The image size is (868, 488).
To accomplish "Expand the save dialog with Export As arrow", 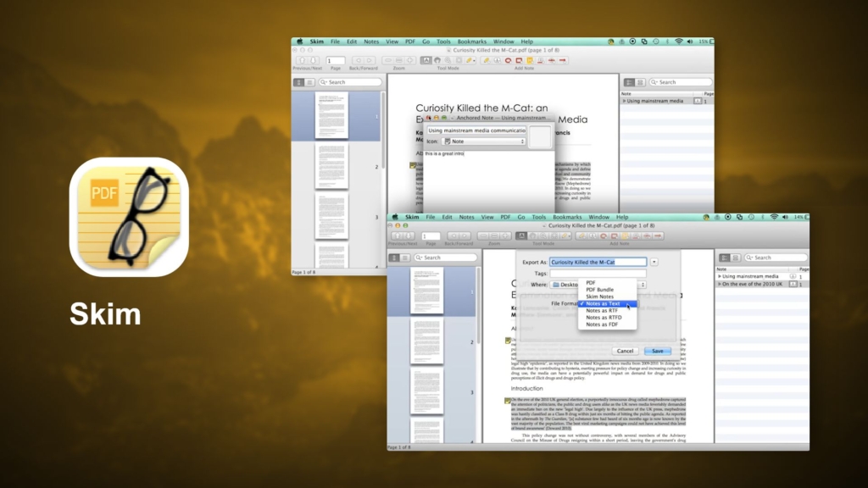I will (x=654, y=262).
